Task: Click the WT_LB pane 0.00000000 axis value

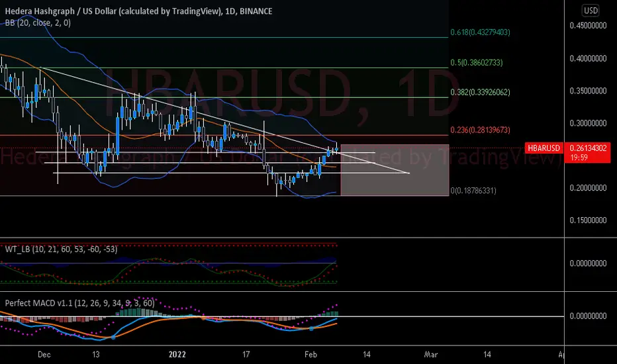Action: 588,263
